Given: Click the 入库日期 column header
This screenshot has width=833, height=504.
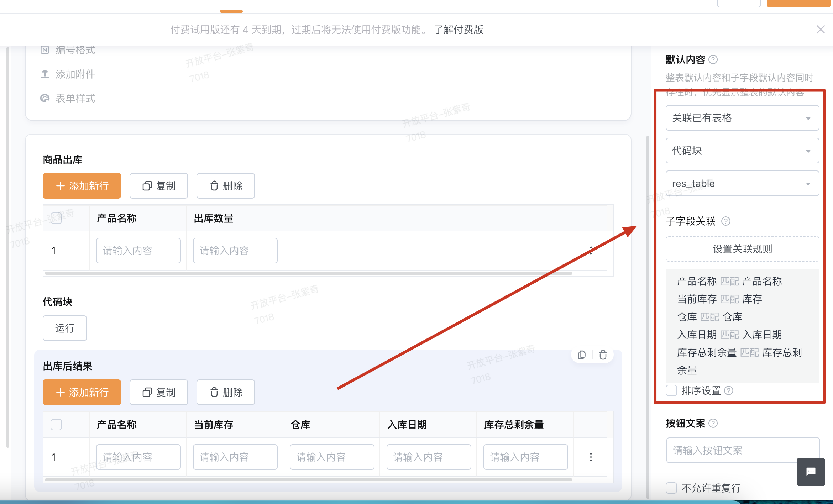Looking at the screenshot, I should tap(407, 425).
